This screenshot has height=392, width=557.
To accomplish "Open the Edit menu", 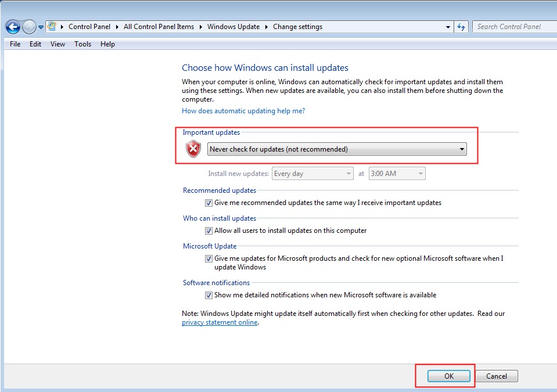I will pyautogui.click(x=35, y=44).
